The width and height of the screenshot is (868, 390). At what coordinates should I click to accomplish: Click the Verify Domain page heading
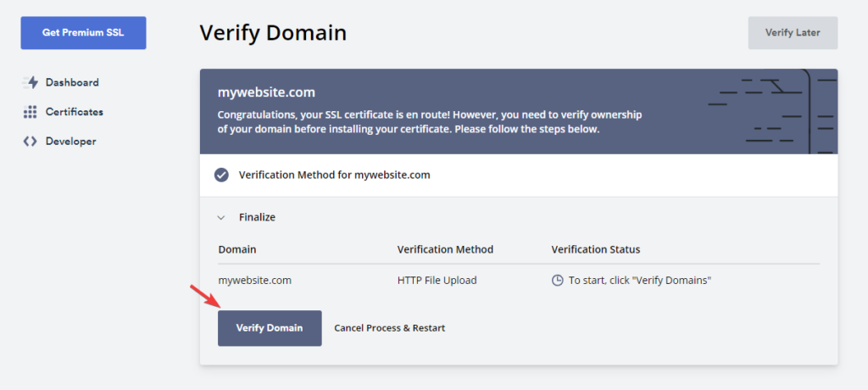[273, 33]
